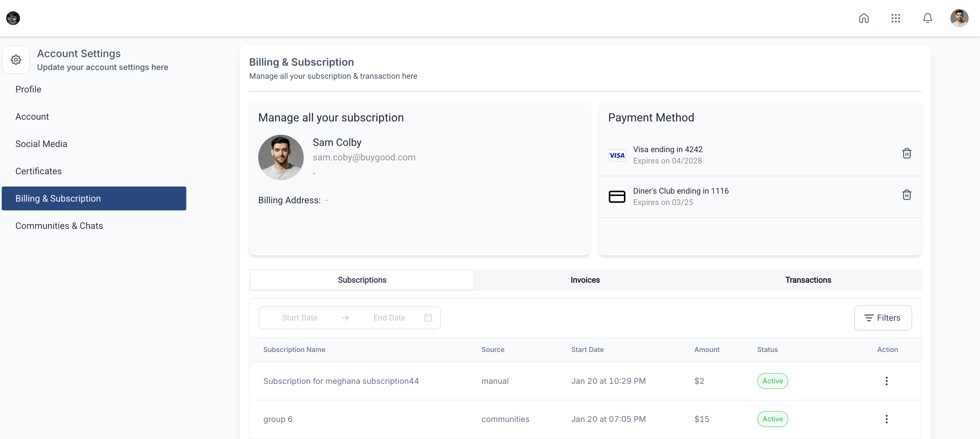980x439 pixels.
Task: Delete the Diner's Club card ending in 1116
Action: 907,195
